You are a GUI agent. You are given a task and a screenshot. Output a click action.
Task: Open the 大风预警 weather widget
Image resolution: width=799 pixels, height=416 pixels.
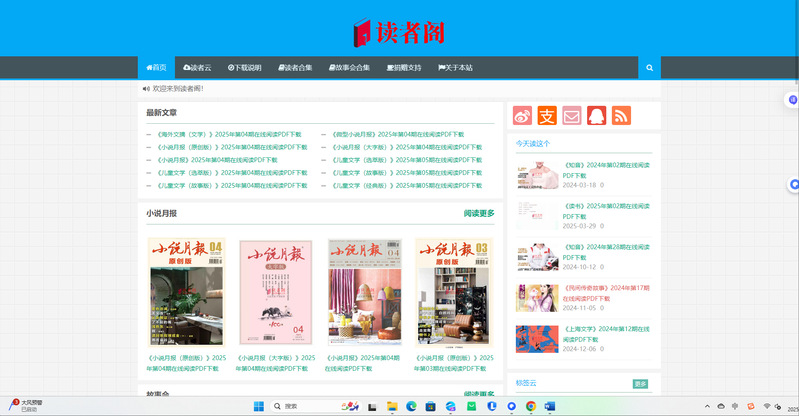[x=25, y=406]
